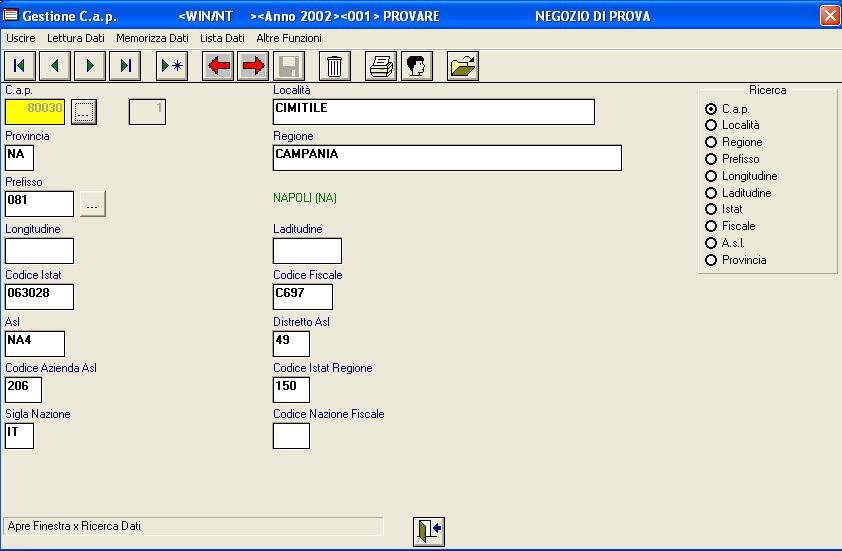
Task: Click the Uscire menu item
Action: pyautogui.click(x=21, y=38)
